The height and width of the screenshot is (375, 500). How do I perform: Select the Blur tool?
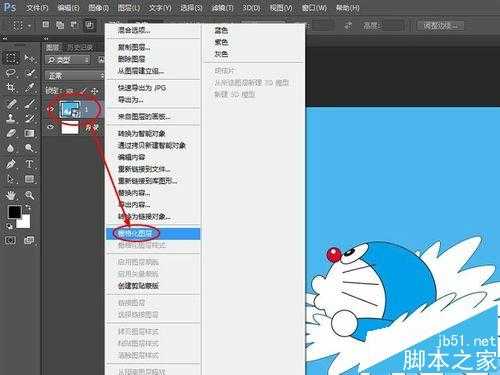(x=11, y=148)
